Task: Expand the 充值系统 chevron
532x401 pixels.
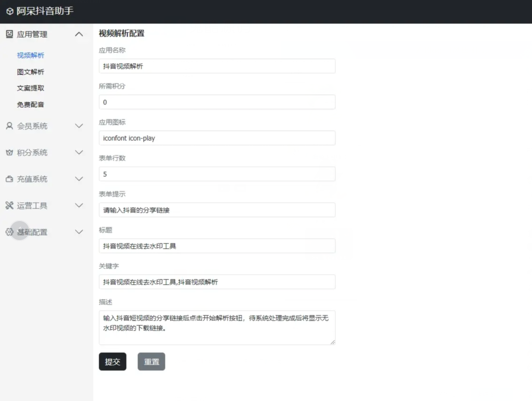Action: (x=79, y=179)
